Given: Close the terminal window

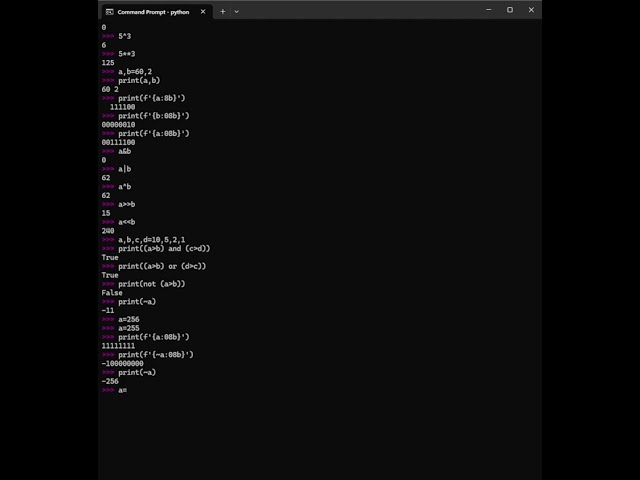Looking at the screenshot, I should click(x=531, y=10).
